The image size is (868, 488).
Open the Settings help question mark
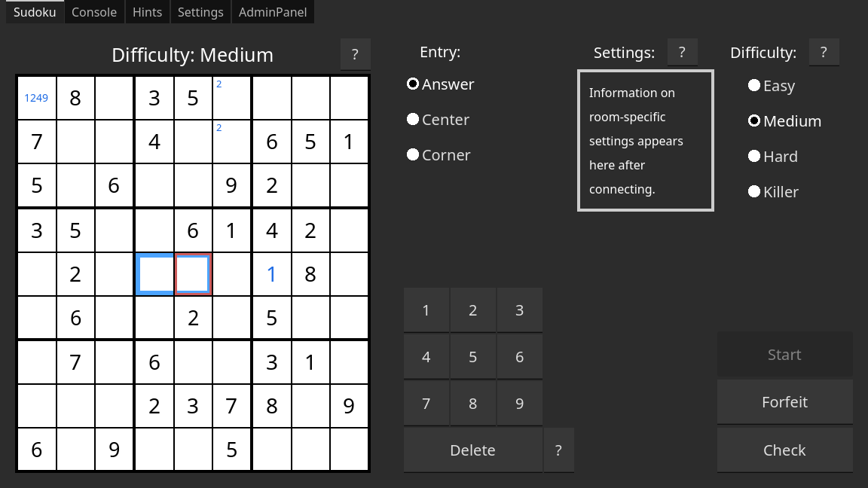coord(682,52)
